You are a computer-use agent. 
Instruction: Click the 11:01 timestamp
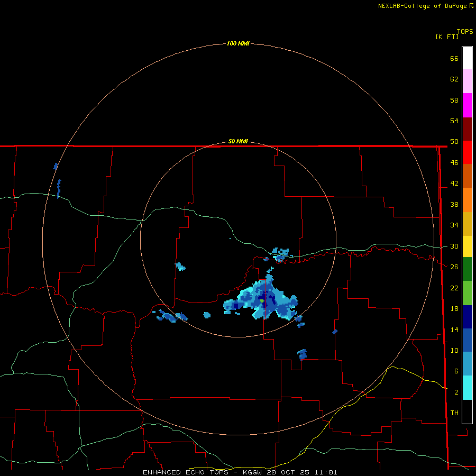pyautogui.click(x=326, y=472)
